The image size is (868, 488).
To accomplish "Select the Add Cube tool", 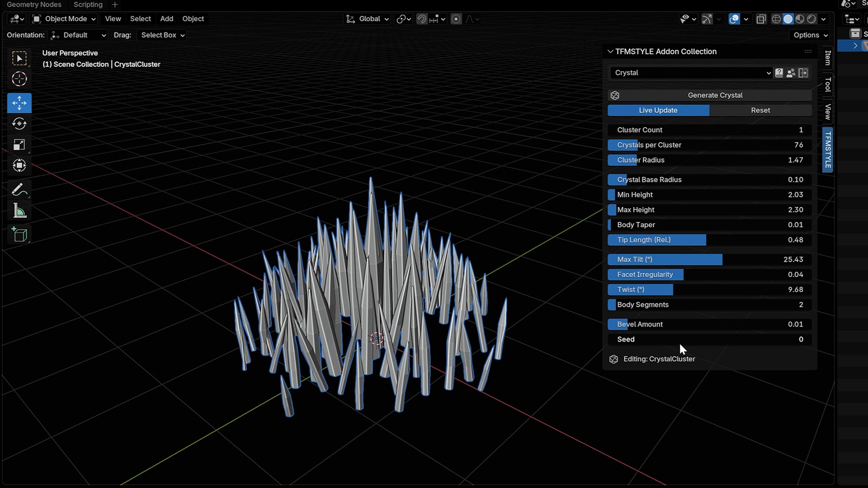I will coord(19,235).
